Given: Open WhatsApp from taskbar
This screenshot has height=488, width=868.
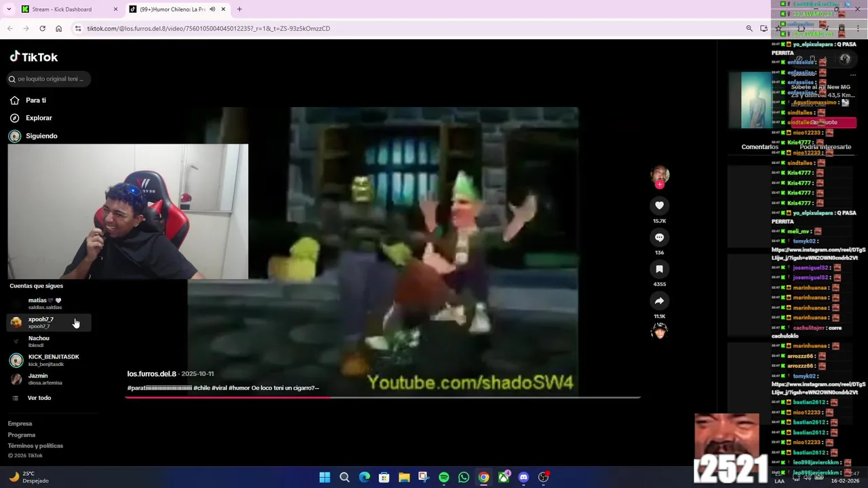Looking at the screenshot, I should coord(464,477).
